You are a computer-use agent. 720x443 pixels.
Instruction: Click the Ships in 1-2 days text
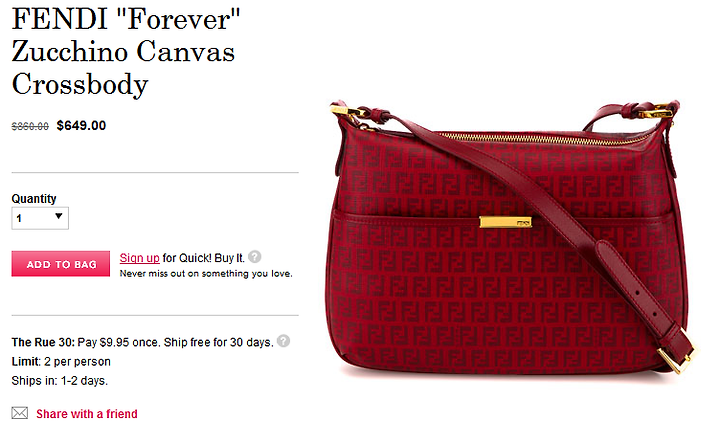point(60,381)
